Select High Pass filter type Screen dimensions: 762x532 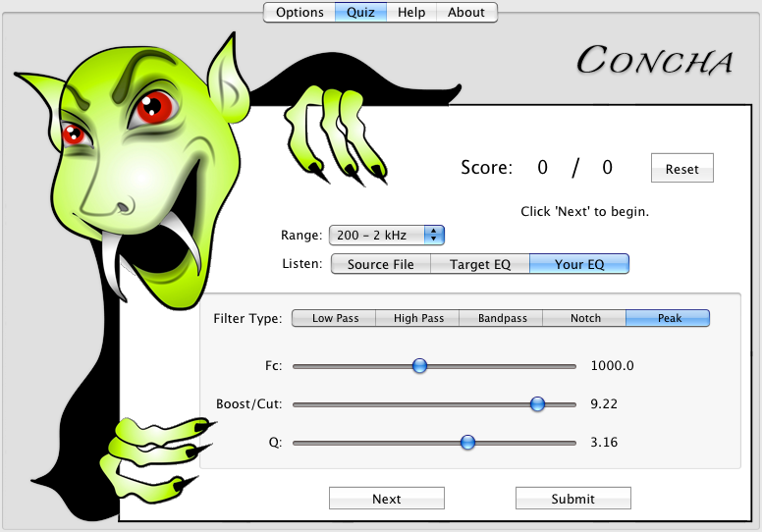coord(418,318)
